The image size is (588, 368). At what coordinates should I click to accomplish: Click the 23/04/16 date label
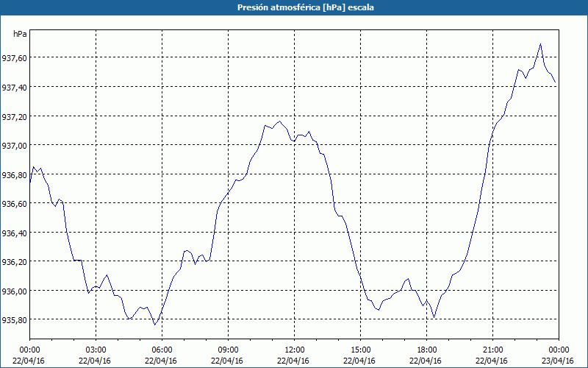(558, 361)
